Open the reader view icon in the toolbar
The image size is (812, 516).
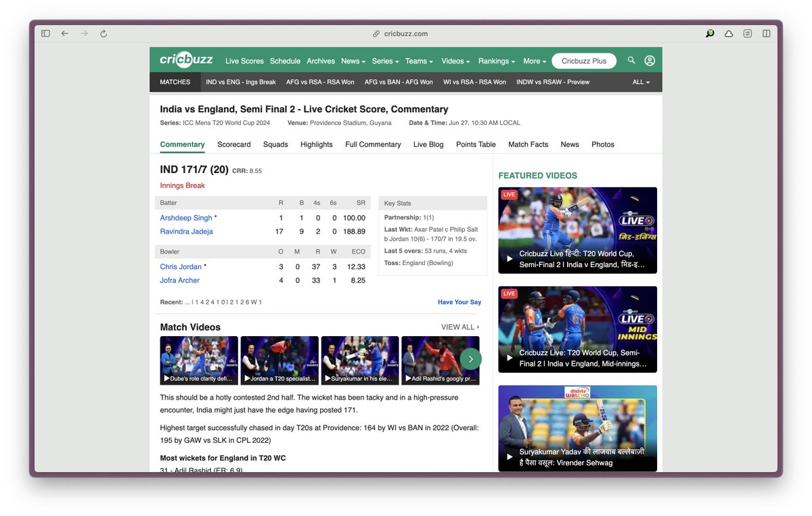tap(747, 33)
